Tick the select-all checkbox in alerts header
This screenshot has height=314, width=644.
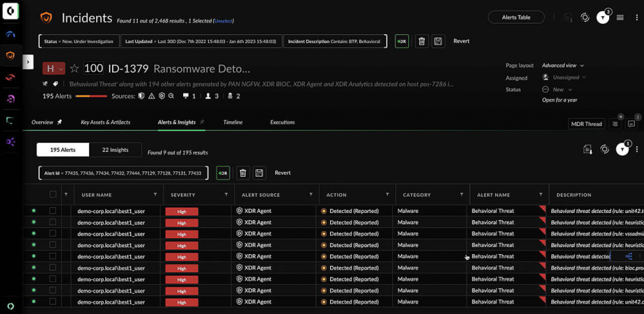click(53, 194)
